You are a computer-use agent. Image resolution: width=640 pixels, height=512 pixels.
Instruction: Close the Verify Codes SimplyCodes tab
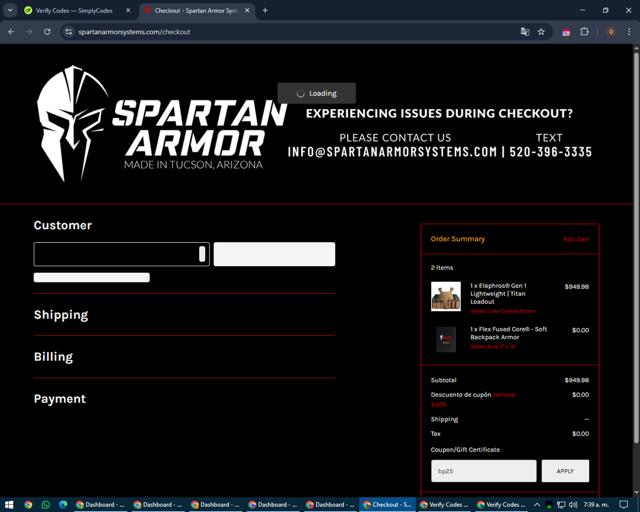[x=128, y=11]
